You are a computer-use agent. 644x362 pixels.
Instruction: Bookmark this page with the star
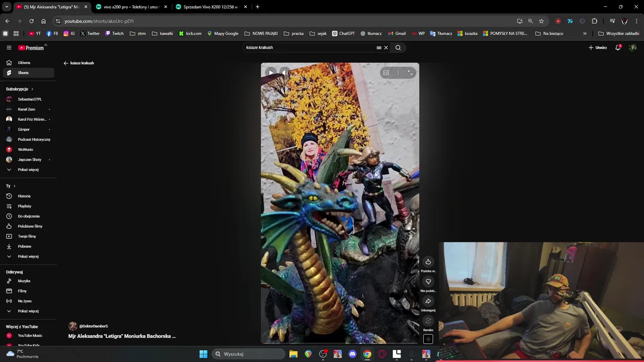[541, 21]
